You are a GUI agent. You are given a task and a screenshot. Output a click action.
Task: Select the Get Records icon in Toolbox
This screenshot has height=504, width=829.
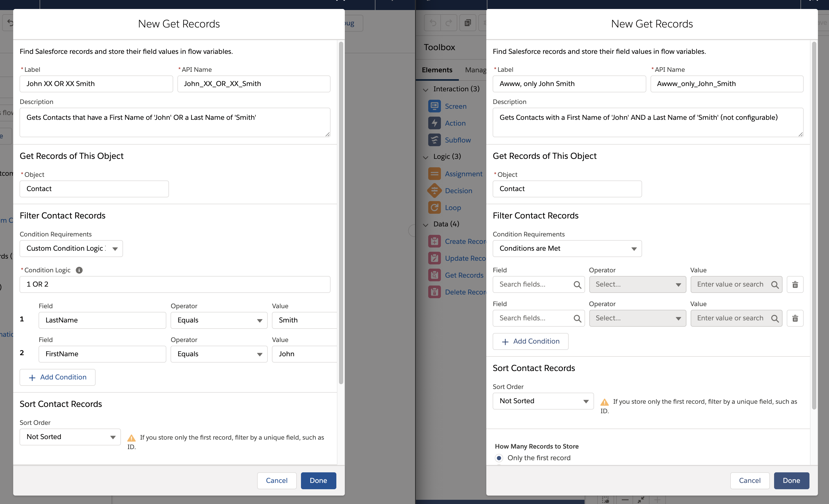click(x=434, y=275)
